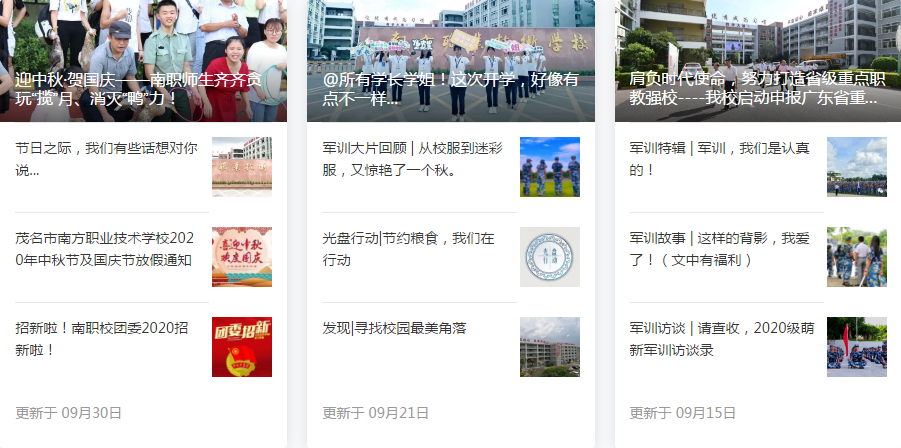Click the 光盘行动 plate thumbnail
This screenshot has width=901, height=448.
click(550, 257)
